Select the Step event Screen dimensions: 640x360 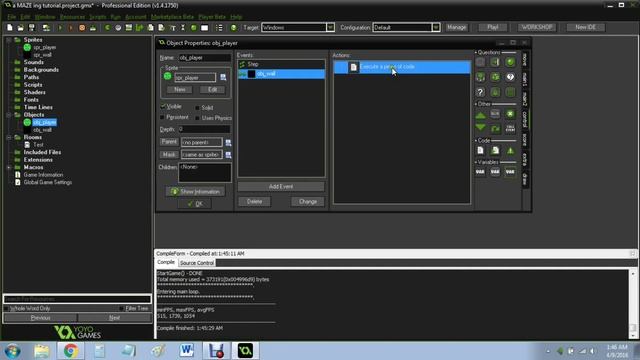[x=281, y=64]
